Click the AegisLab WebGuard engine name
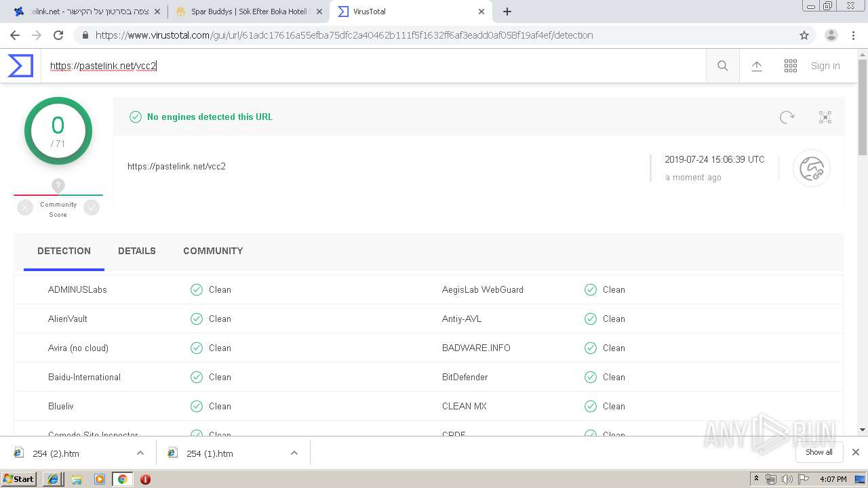Image resolution: width=868 pixels, height=488 pixels. 483,289
